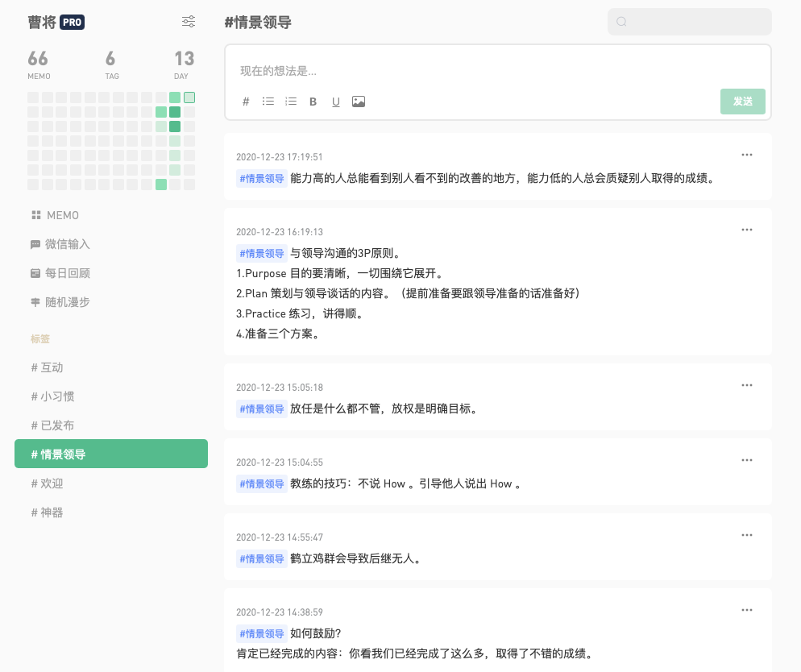Select the # 小习惯 tag
801x672 pixels.
click(52, 396)
